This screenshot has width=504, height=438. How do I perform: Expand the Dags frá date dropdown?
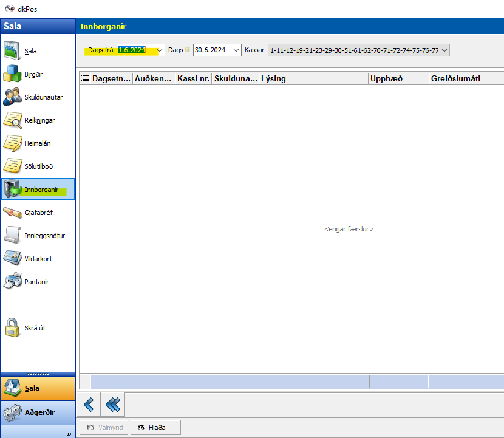(x=160, y=50)
